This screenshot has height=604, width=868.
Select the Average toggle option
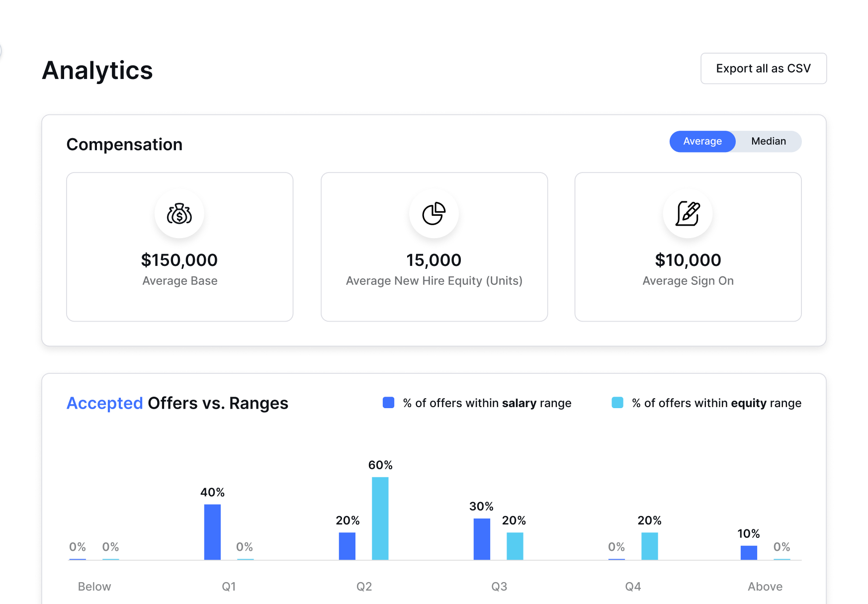coord(702,141)
